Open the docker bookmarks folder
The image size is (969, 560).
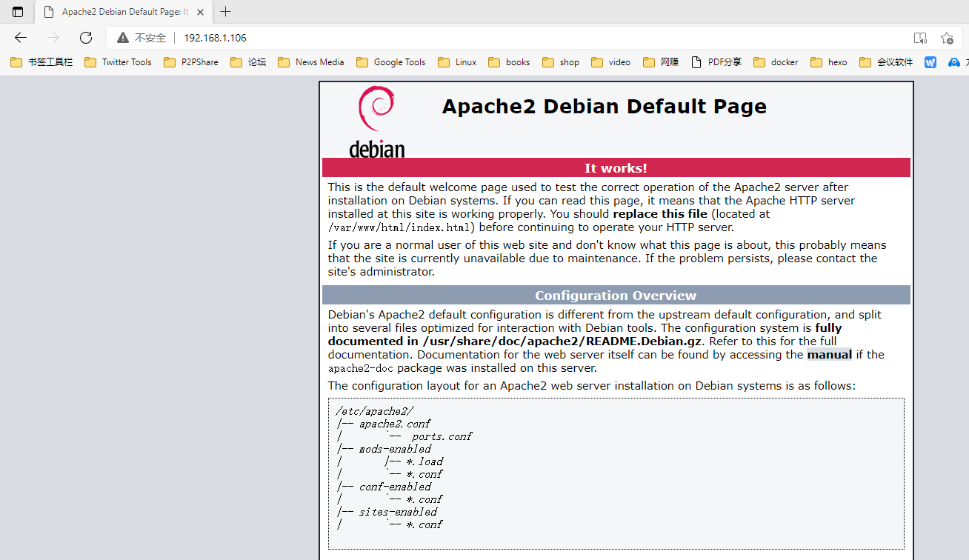[x=776, y=62]
